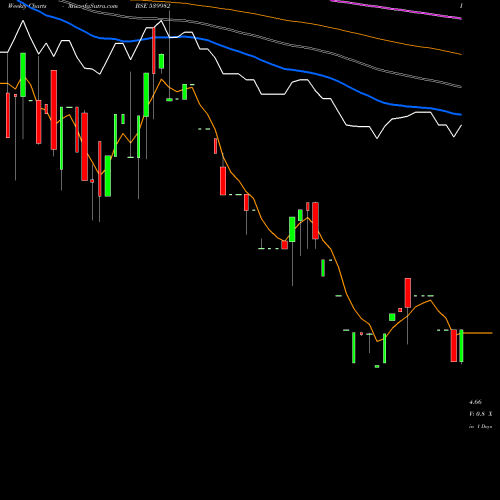500x500 pixels.
Task: Click the "in 1 Days" text
Action: 480,426
